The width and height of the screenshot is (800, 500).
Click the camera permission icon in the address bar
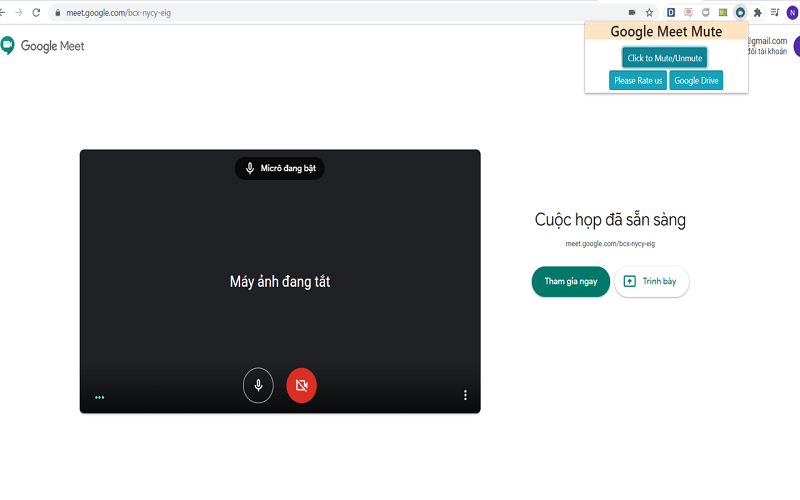pyautogui.click(x=632, y=12)
